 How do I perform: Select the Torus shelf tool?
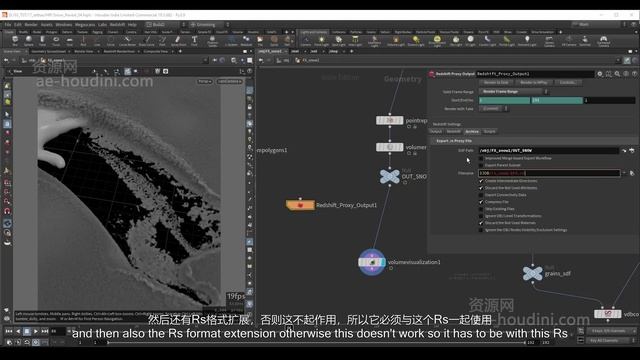(56, 40)
